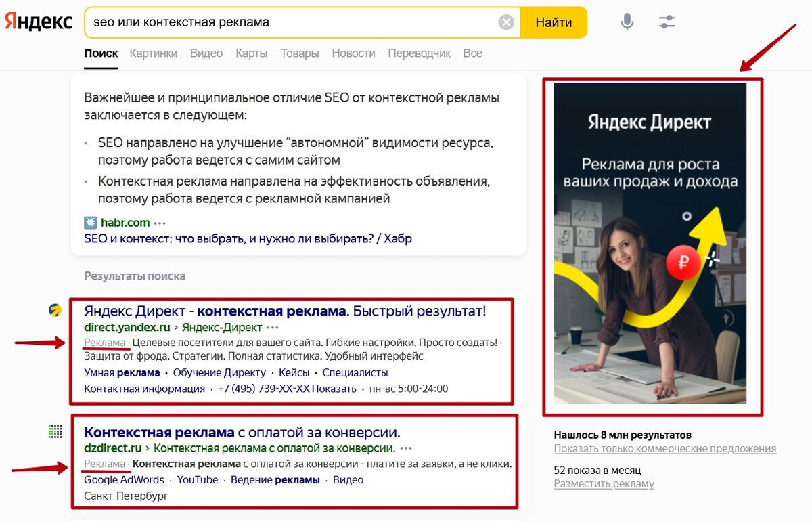The image size is (812, 522).
Task: Open the advanced search settings sliders
Action: 666,22
